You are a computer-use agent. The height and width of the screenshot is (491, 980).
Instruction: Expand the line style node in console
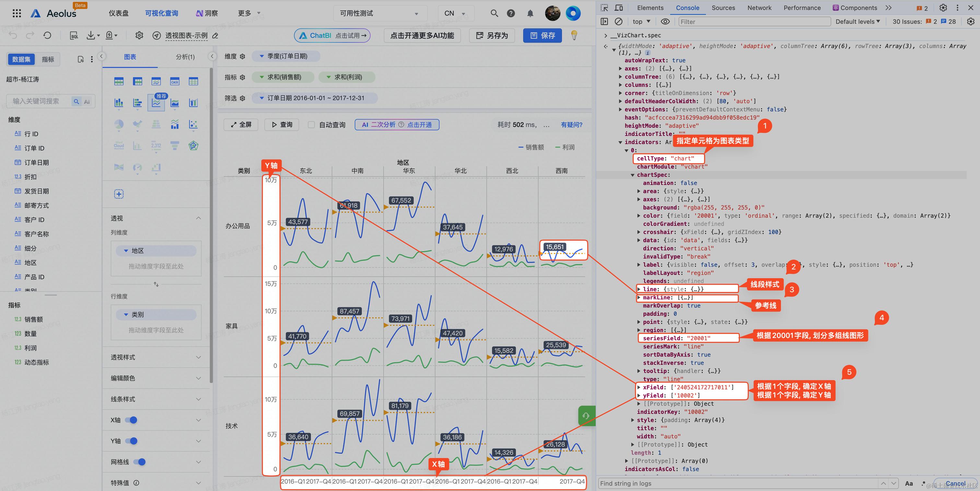[639, 289]
